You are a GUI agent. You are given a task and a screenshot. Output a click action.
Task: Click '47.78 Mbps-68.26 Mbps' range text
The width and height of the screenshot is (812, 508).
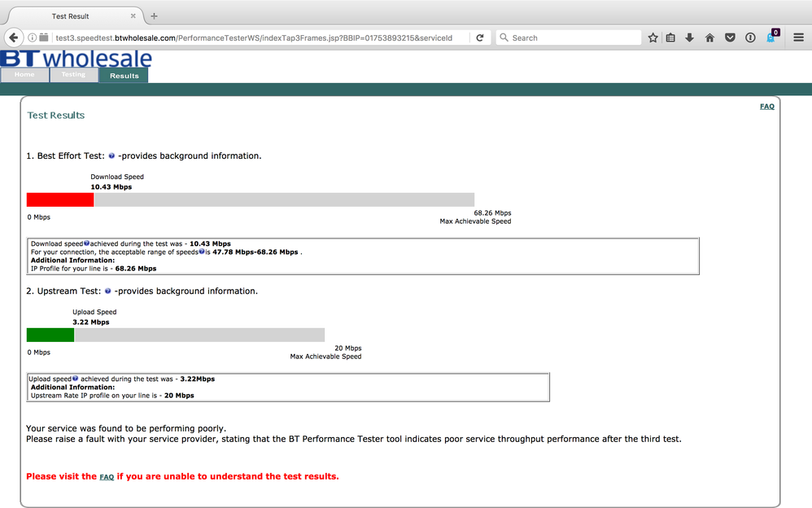coord(255,252)
